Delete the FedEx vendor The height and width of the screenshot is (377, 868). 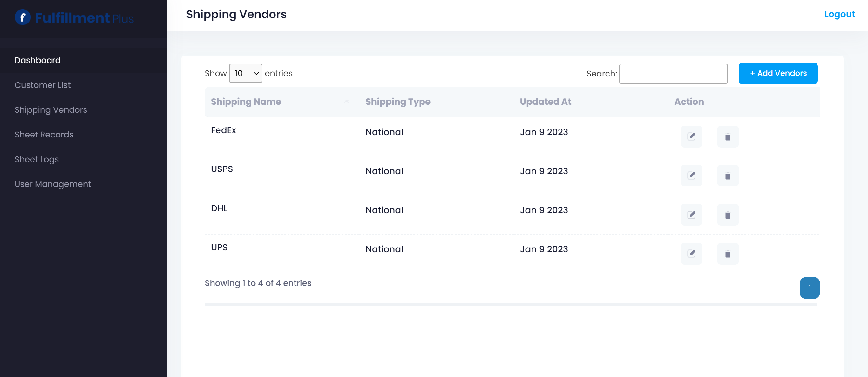point(728,136)
